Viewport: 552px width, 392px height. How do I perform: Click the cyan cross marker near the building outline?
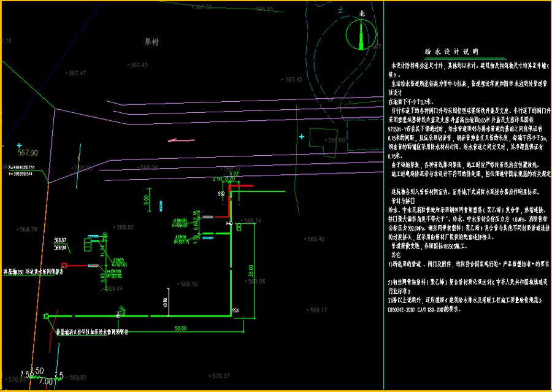pos(301,136)
